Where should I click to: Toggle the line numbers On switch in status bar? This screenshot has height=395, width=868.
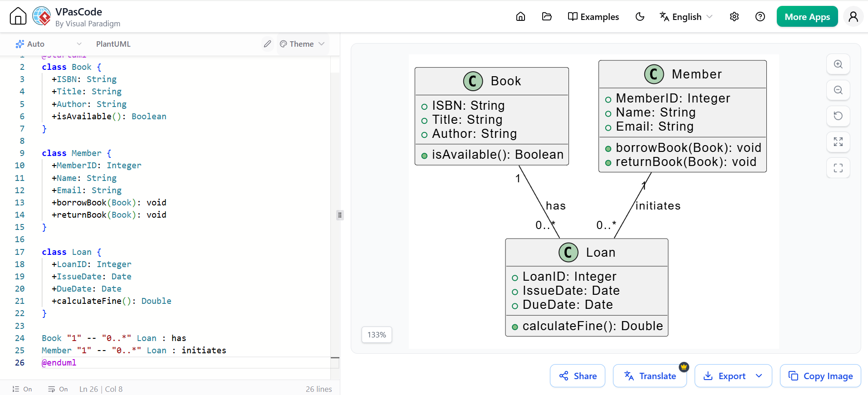pyautogui.click(x=22, y=389)
